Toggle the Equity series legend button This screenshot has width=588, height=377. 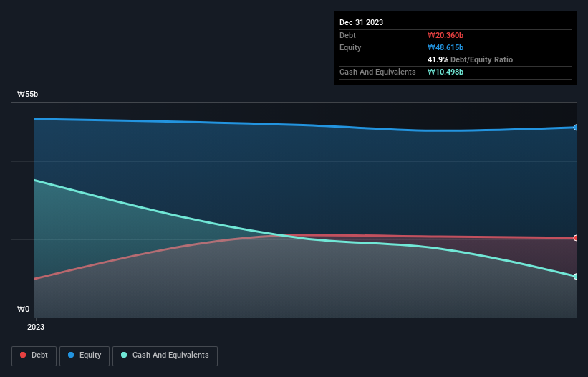[85, 355]
